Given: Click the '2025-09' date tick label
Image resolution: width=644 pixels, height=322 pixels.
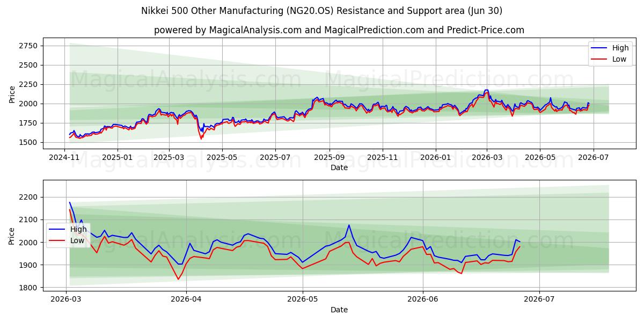Looking at the screenshot, I should [329, 158].
